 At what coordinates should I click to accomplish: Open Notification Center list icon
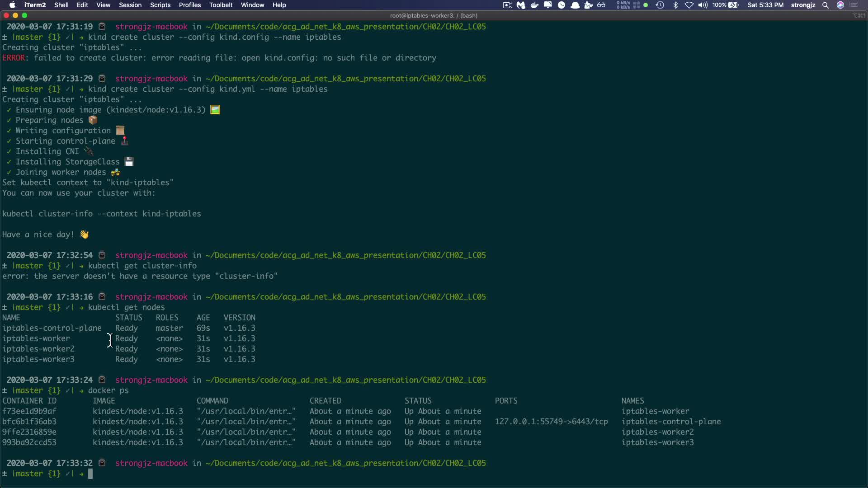point(854,5)
